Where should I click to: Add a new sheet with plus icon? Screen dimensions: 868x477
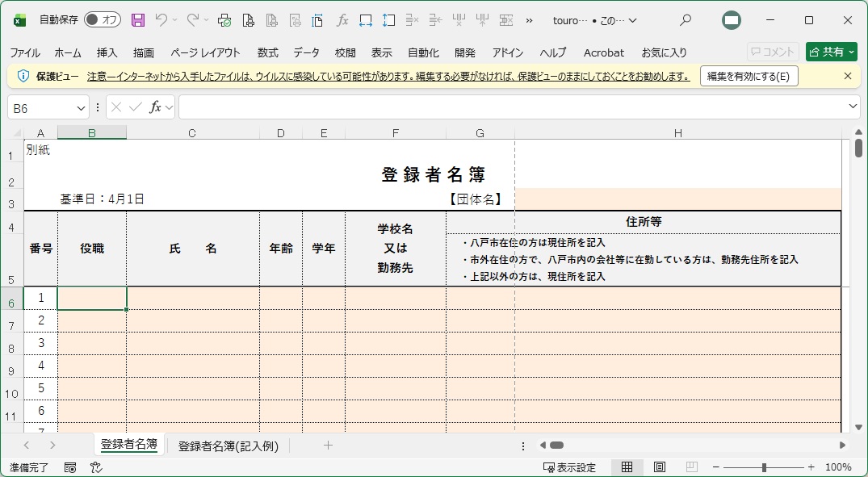[328, 446]
